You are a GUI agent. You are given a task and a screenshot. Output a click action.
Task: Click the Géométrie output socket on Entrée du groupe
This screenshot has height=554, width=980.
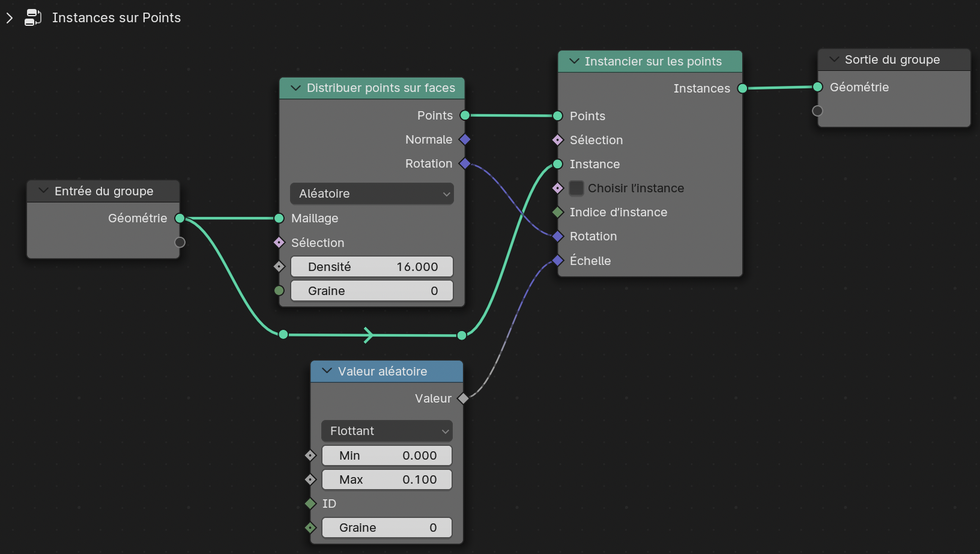pos(180,218)
